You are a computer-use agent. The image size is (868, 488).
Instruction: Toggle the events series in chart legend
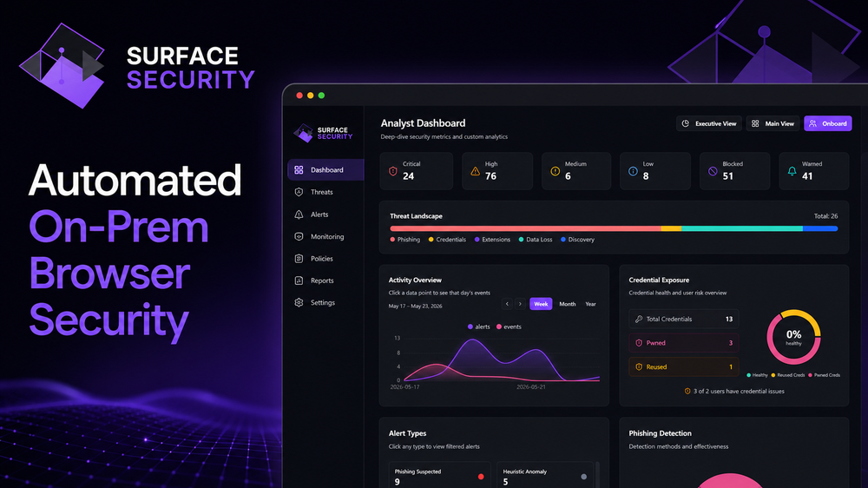509,326
